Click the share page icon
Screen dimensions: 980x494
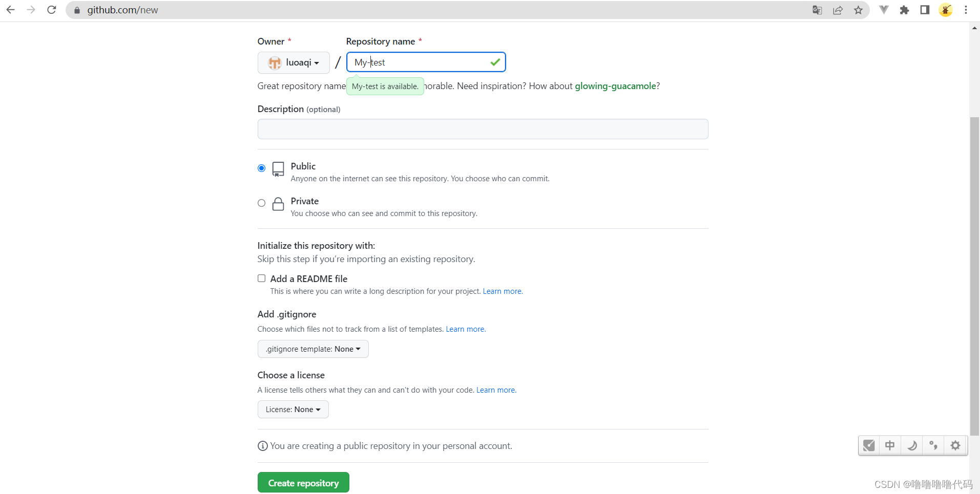point(838,10)
